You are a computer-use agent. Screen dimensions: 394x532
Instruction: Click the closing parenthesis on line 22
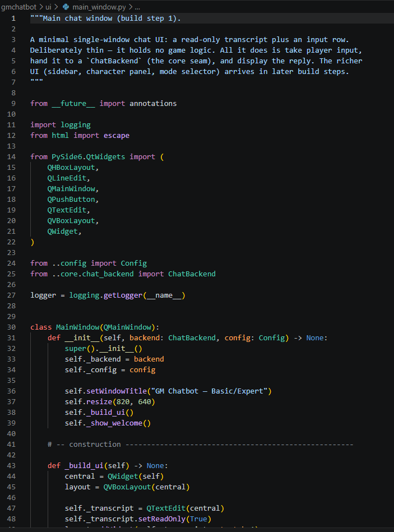(32, 242)
